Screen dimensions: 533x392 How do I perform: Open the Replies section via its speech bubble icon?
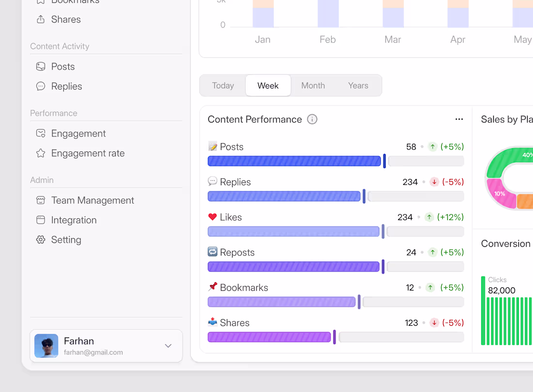40,86
